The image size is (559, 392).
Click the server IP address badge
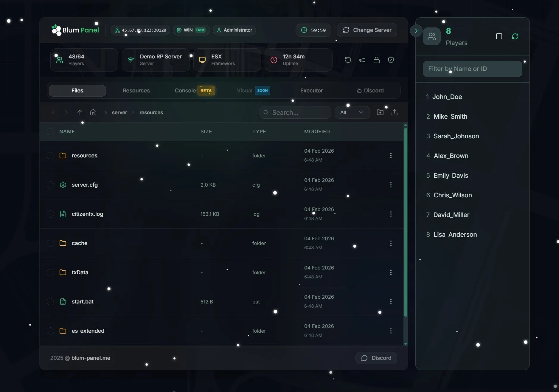140,30
